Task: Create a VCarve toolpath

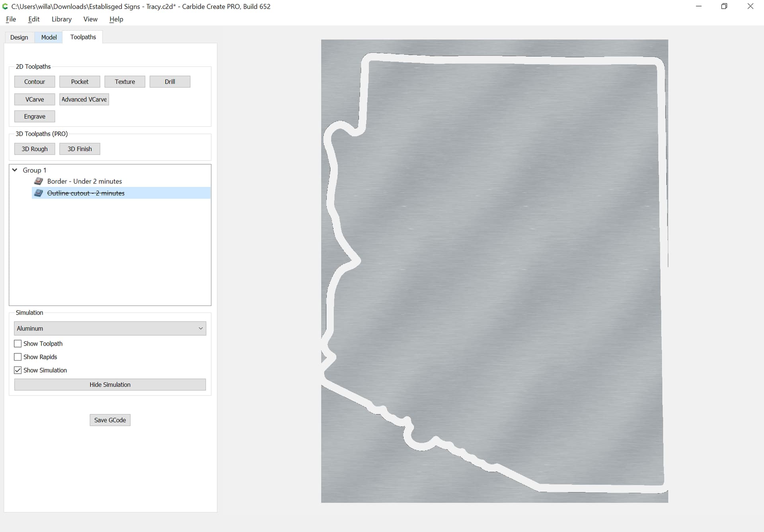Action: 35,99
